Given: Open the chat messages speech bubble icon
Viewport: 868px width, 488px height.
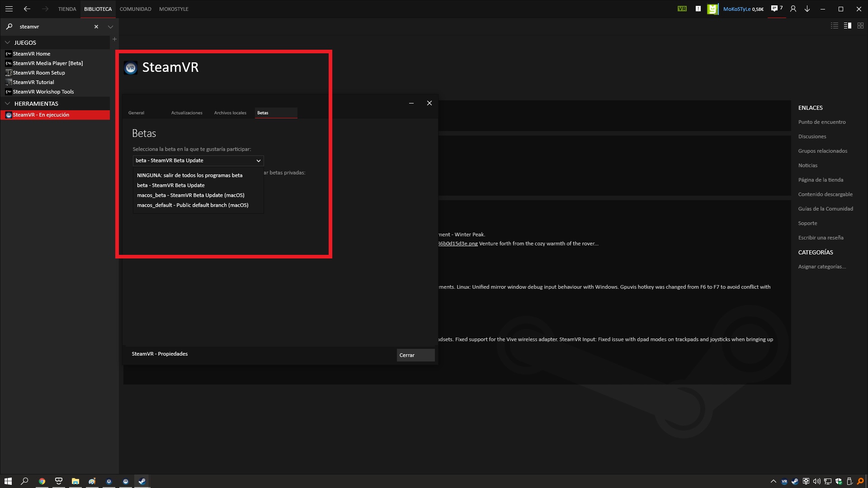Looking at the screenshot, I should [x=774, y=9].
